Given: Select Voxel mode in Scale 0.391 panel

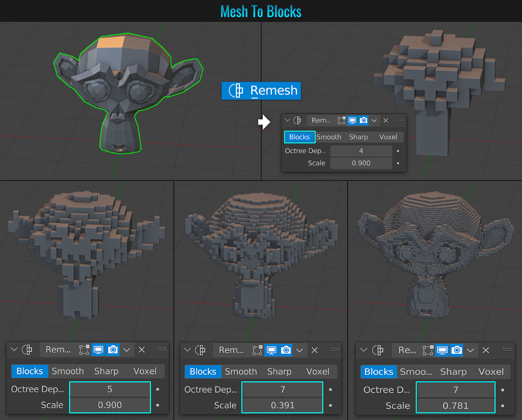Looking at the screenshot, I should point(318,371).
